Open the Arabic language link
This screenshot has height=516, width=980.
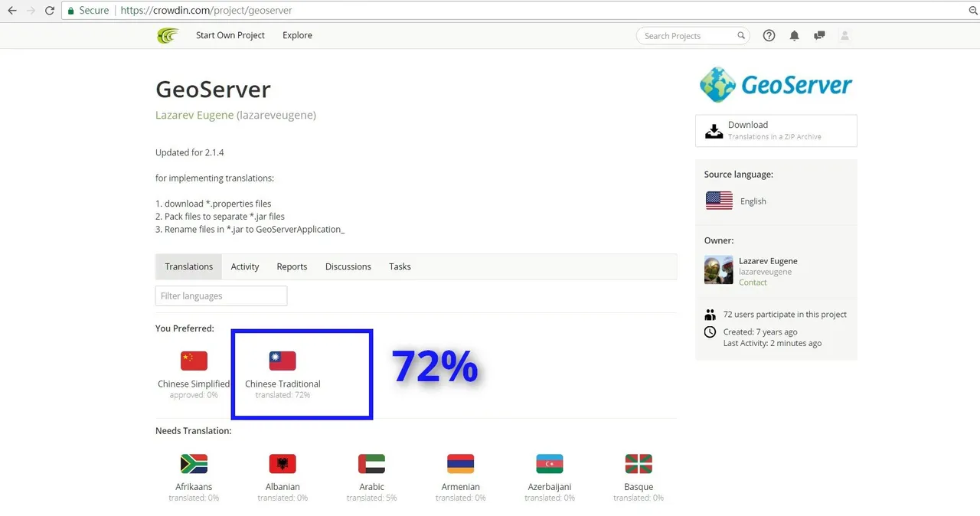371,487
